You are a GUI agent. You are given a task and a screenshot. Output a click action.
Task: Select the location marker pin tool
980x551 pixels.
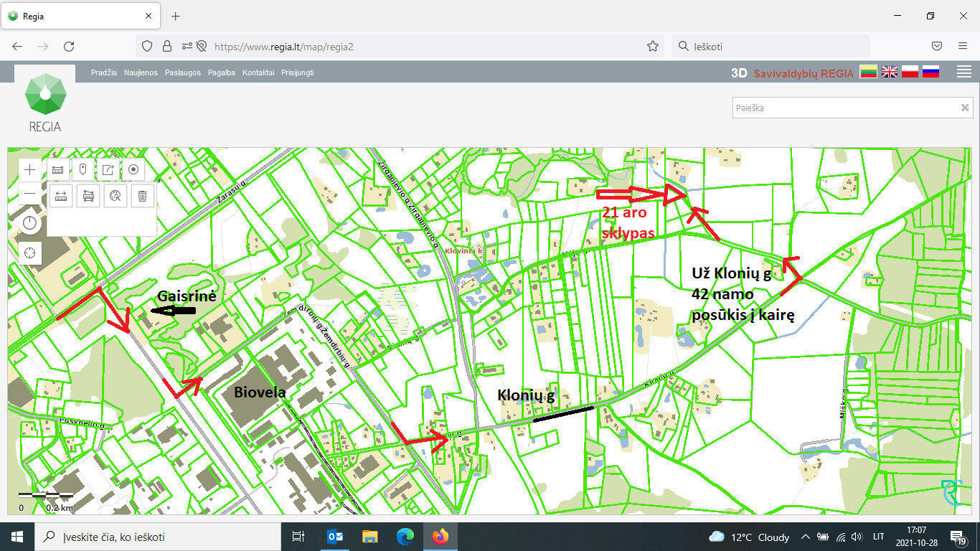pyautogui.click(x=83, y=170)
